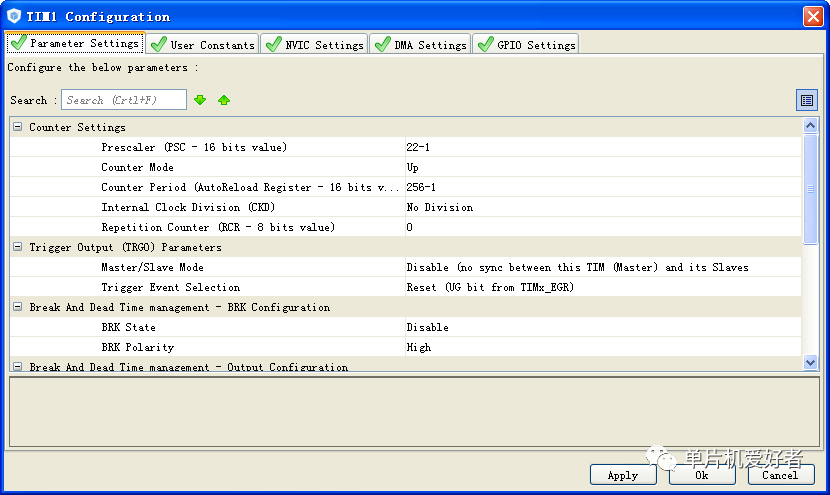Focus the Search input field

point(124,100)
